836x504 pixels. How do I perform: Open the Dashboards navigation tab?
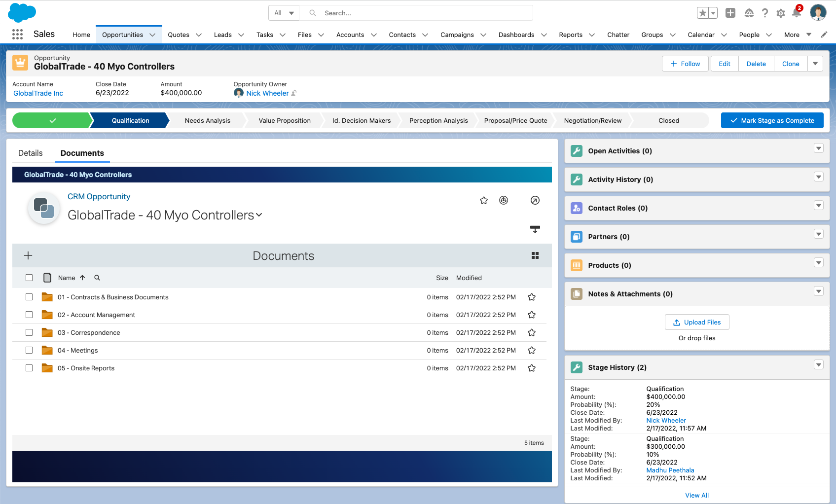click(516, 35)
